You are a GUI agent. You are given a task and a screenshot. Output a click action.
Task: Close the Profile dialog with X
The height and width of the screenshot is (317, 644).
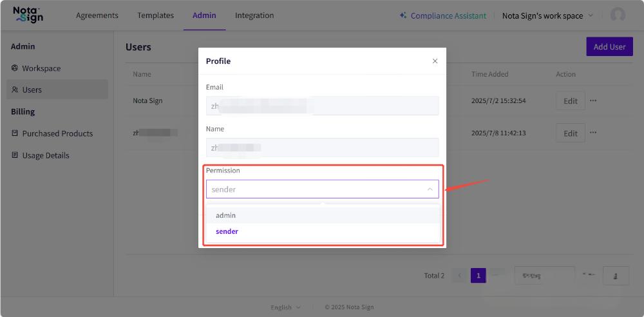point(435,61)
